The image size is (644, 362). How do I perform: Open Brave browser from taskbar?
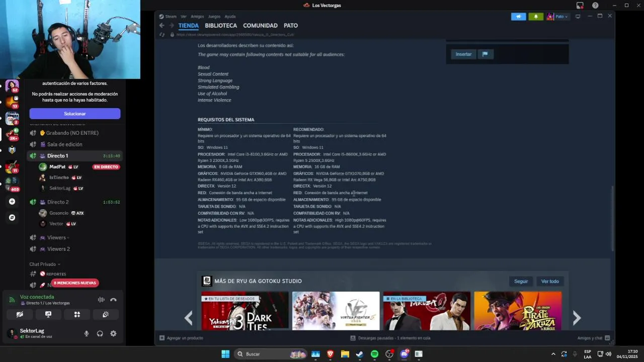330,354
